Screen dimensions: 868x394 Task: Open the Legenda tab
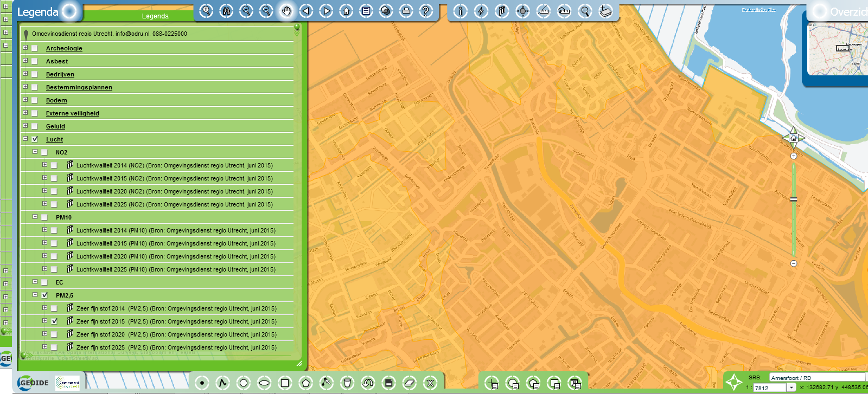[x=155, y=16]
